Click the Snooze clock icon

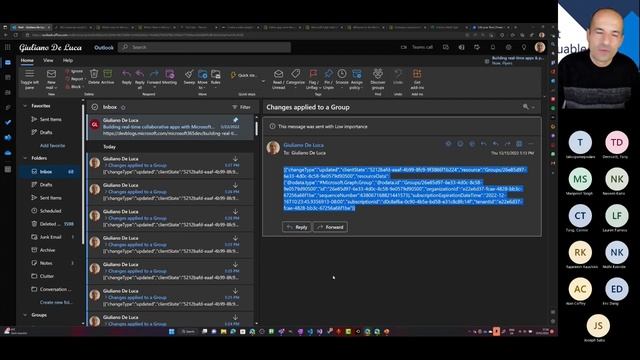(x=342, y=73)
